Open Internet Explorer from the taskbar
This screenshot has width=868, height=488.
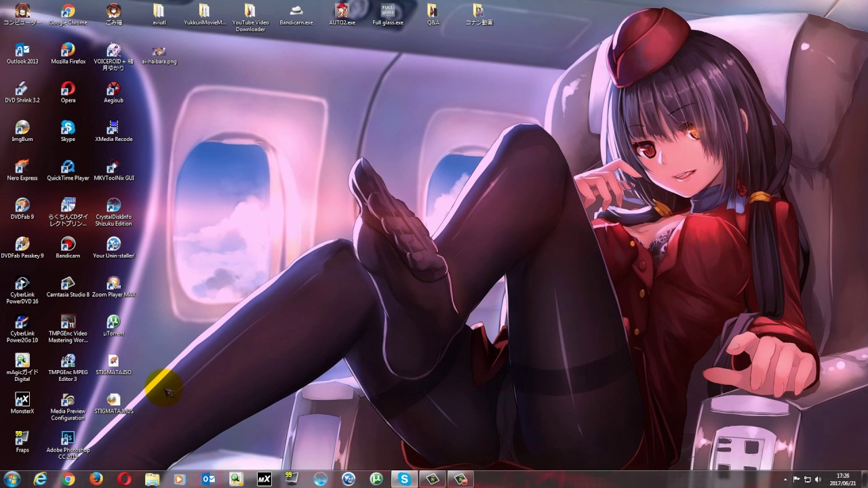[41, 479]
